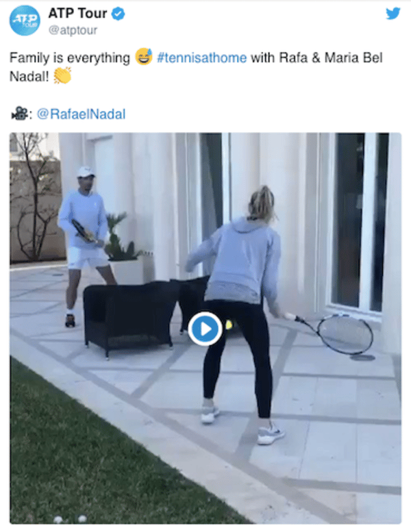
Task: Play the embedded tweet video
Action: pos(205,329)
